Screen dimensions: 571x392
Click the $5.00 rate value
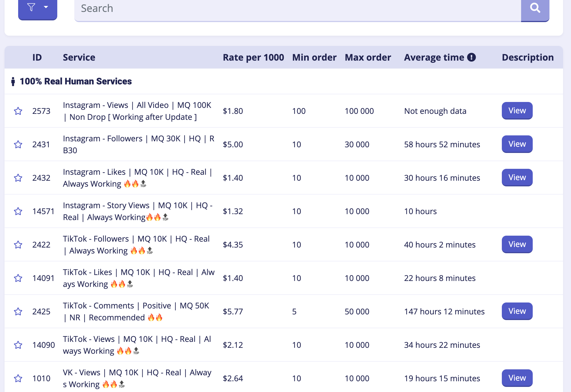click(233, 144)
